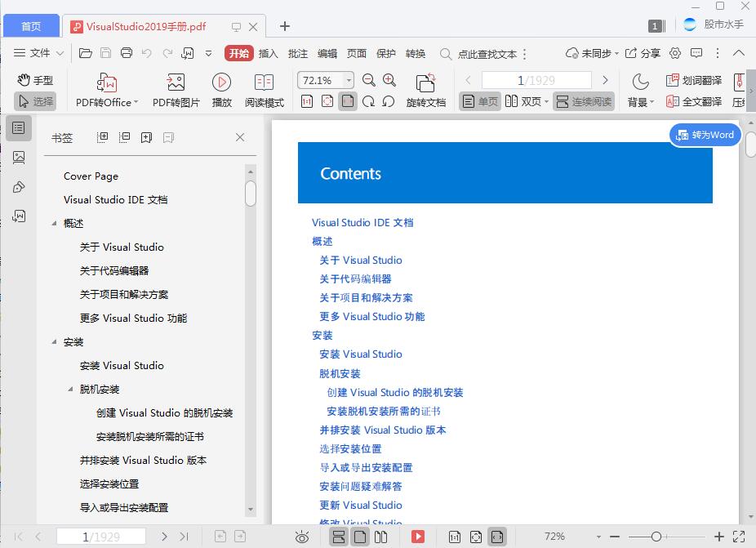
Task: Switch to double page (双页) view
Action: pyautogui.click(x=527, y=101)
